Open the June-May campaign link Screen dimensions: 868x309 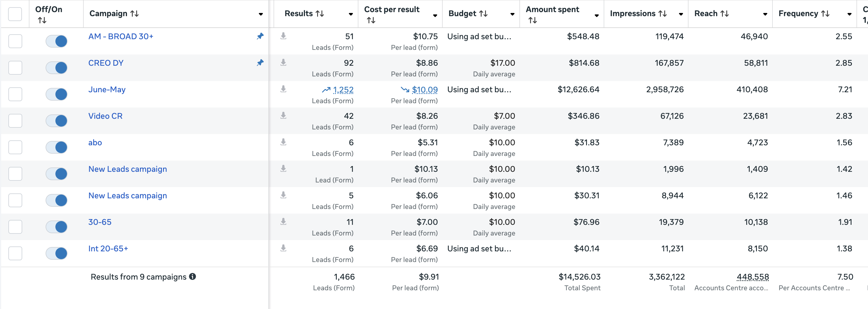tap(107, 90)
